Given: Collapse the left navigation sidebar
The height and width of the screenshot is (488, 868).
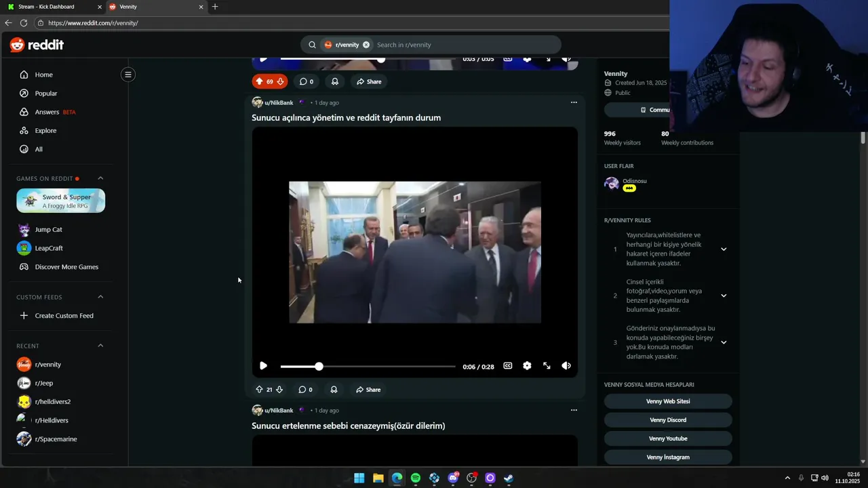Looking at the screenshot, I should tap(127, 75).
